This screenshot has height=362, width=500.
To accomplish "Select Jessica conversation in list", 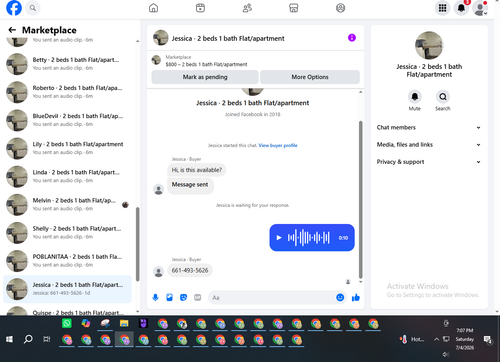I will coord(67,289).
